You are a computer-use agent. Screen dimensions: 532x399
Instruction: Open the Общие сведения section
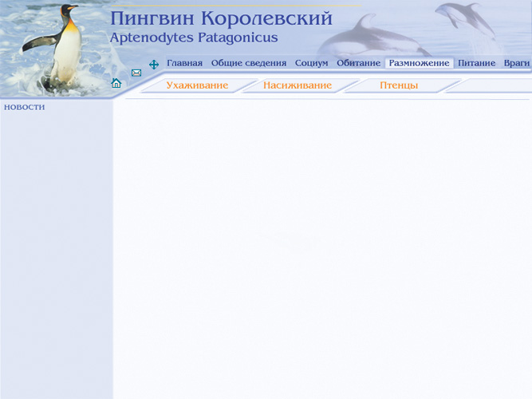click(x=249, y=63)
